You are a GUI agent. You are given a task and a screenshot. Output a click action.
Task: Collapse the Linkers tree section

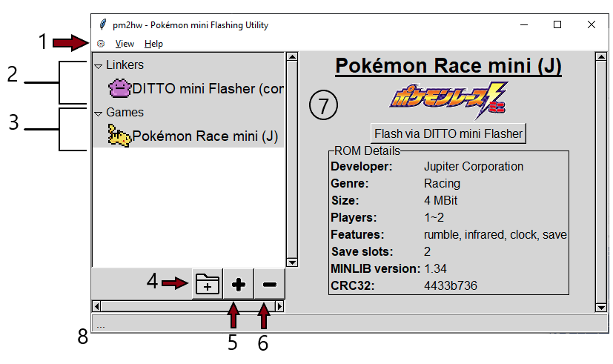[x=99, y=67]
